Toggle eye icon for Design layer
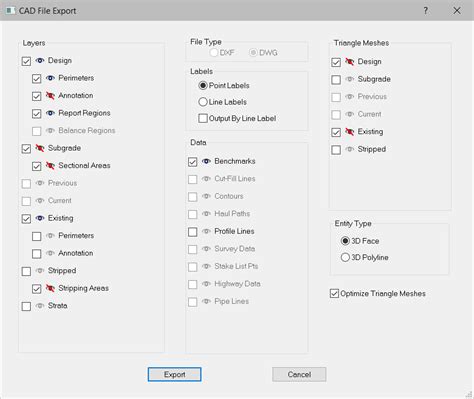This screenshot has height=399, width=474. (x=40, y=61)
